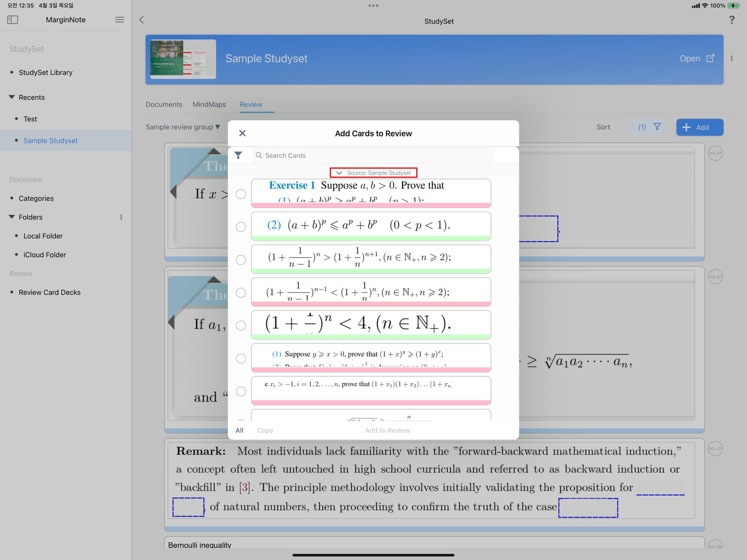Close the Add Cards to Review dialog
The height and width of the screenshot is (560, 747).
point(242,133)
